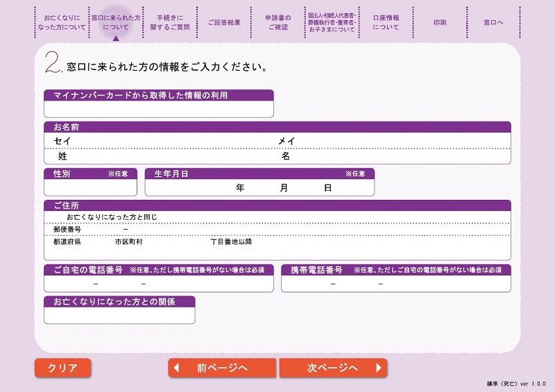This screenshot has width=555, height=392.
Task: Select the 申請書のご確認 tab
Action: pyautogui.click(x=278, y=22)
